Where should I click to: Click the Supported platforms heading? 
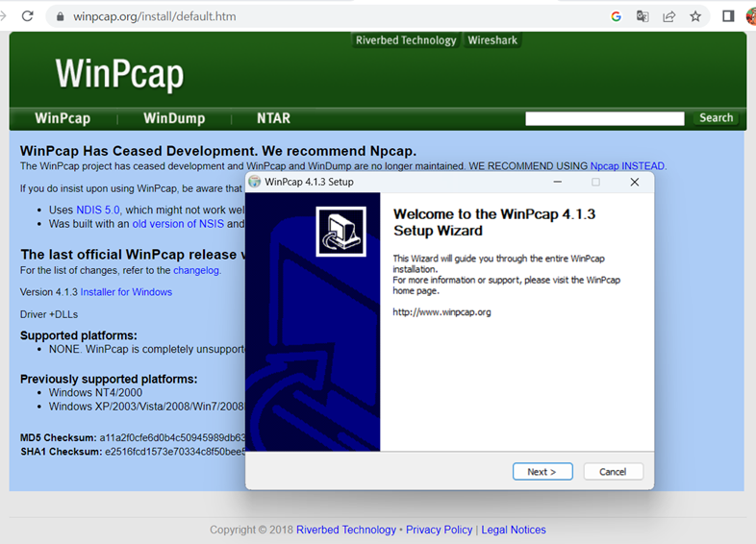point(79,335)
